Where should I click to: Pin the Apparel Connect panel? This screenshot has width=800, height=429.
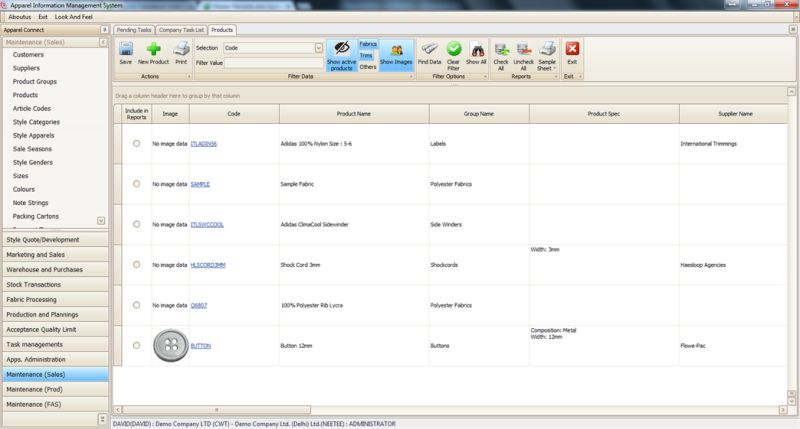[104, 30]
